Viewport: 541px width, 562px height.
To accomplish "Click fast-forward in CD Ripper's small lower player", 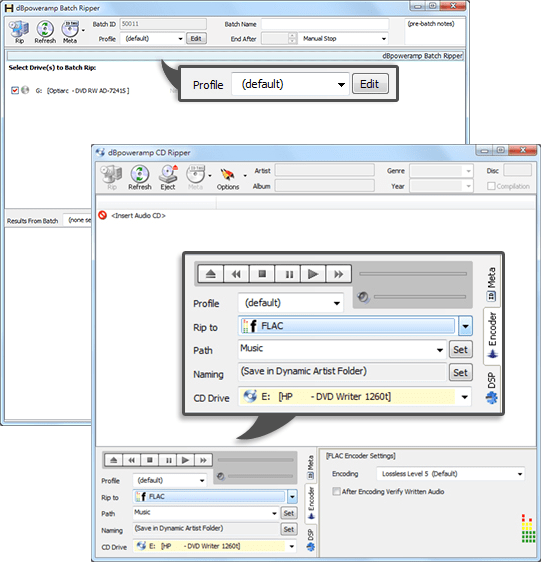I will point(203,460).
